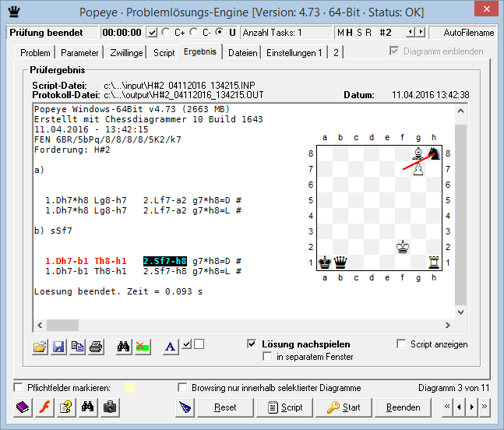Toggle the empty box next to the A icon
Viewport: 504px width, 430px height.
tap(199, 344)
